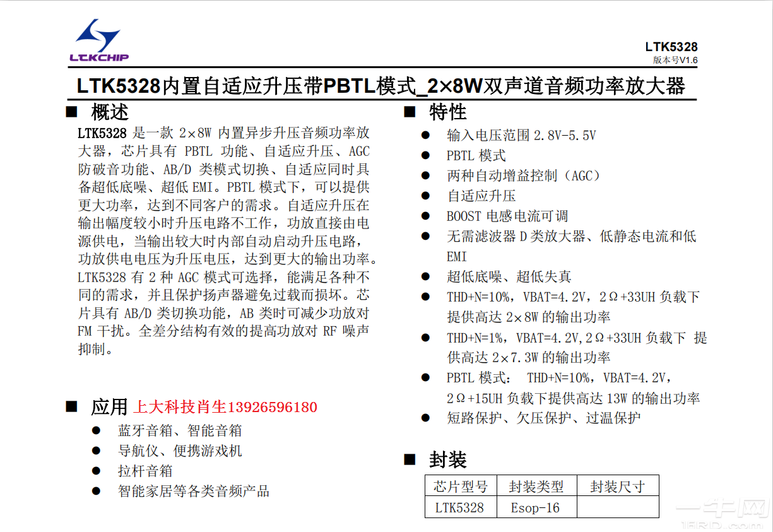Expand the 概述 section heading
This screenshot has width=773, height=532.
(x=109, y=112)
